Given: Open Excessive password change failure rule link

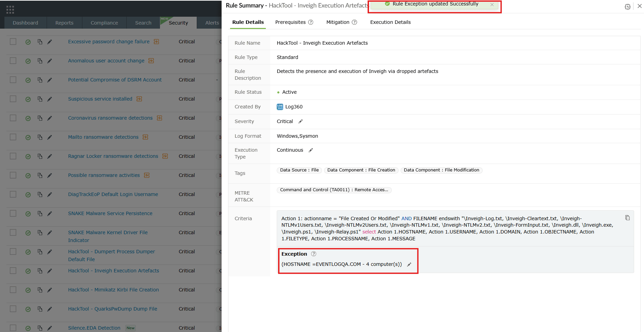Looking at the screenshot, I should click(x=109, y=42).
